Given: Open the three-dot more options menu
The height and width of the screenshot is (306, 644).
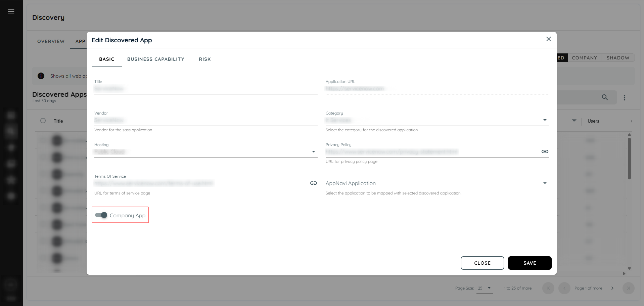Looking at the screenshot, I should [x=625, y=98].
